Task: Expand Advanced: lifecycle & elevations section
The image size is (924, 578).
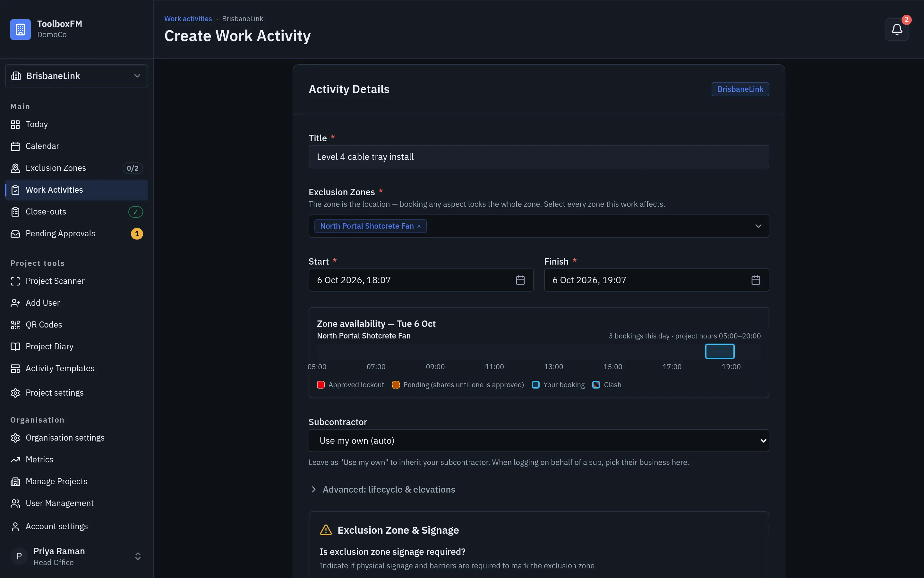Action: click(x=382, y=489)
